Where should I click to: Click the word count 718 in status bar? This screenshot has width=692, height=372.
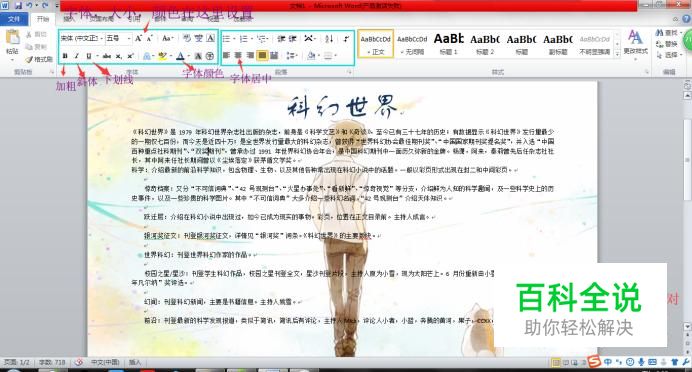tap(52, 362)
